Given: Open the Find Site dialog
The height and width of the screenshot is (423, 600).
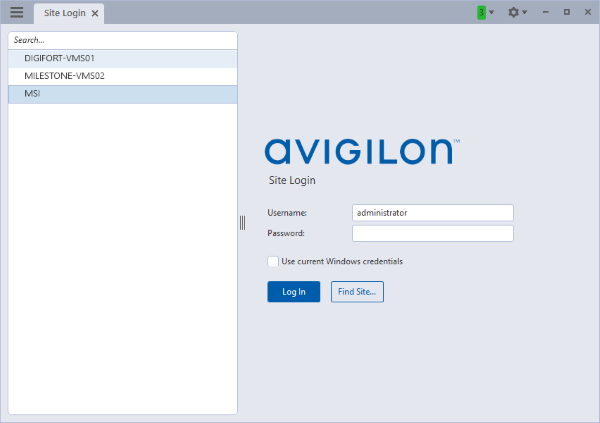Looking at the screenshot, I should click(357, 292).
